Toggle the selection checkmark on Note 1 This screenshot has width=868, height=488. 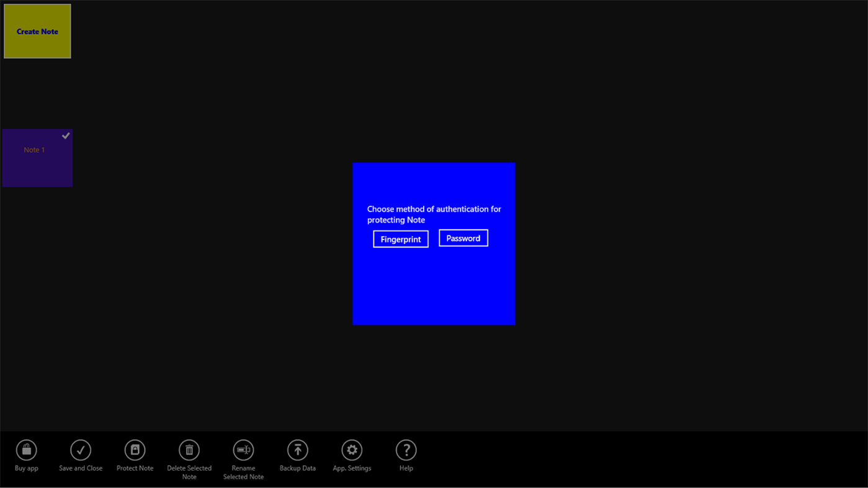(x=66, y=135)
